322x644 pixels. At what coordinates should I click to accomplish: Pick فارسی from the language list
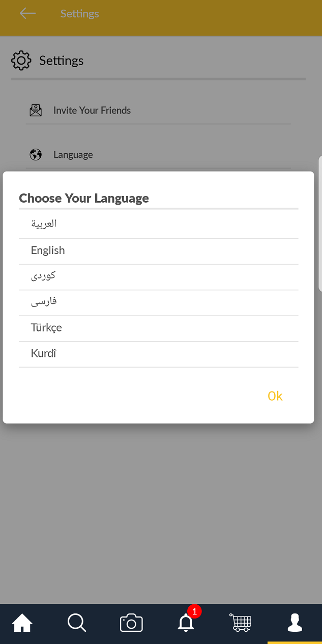44,302
